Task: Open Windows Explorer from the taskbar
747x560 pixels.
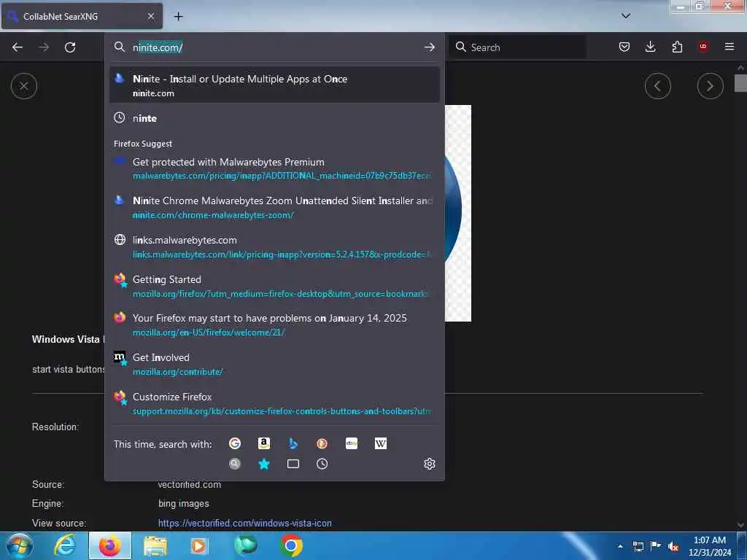Action: 155,546
